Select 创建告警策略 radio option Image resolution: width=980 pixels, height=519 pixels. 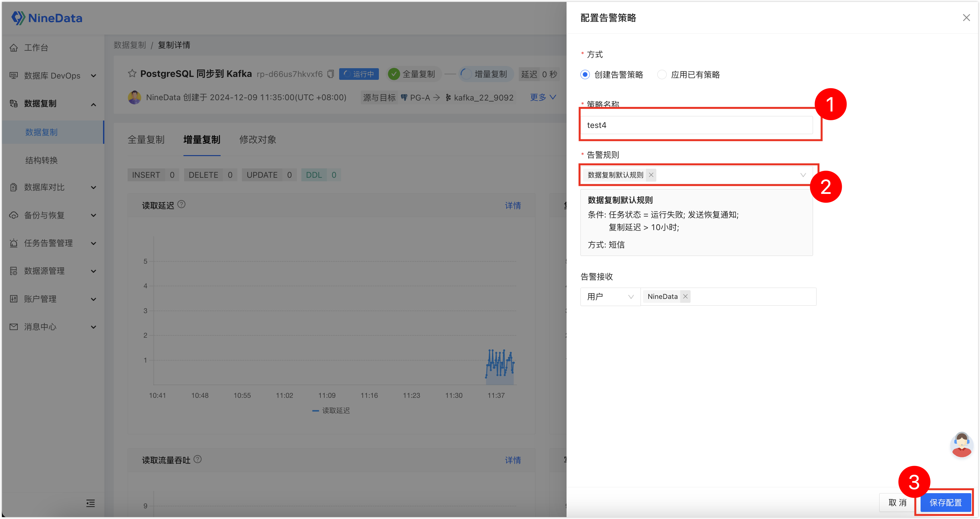coord(585,75)
